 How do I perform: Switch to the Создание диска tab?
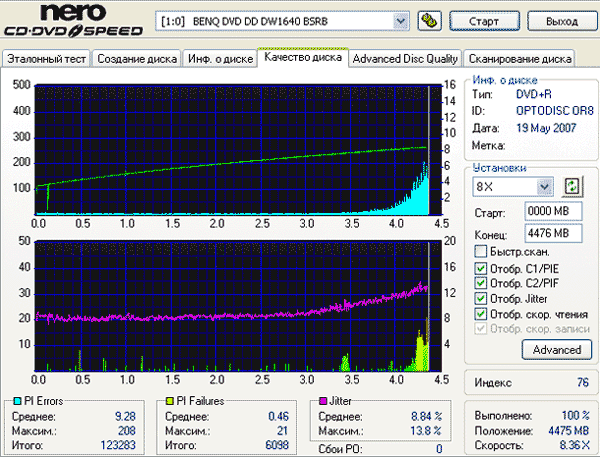(137, 59)
